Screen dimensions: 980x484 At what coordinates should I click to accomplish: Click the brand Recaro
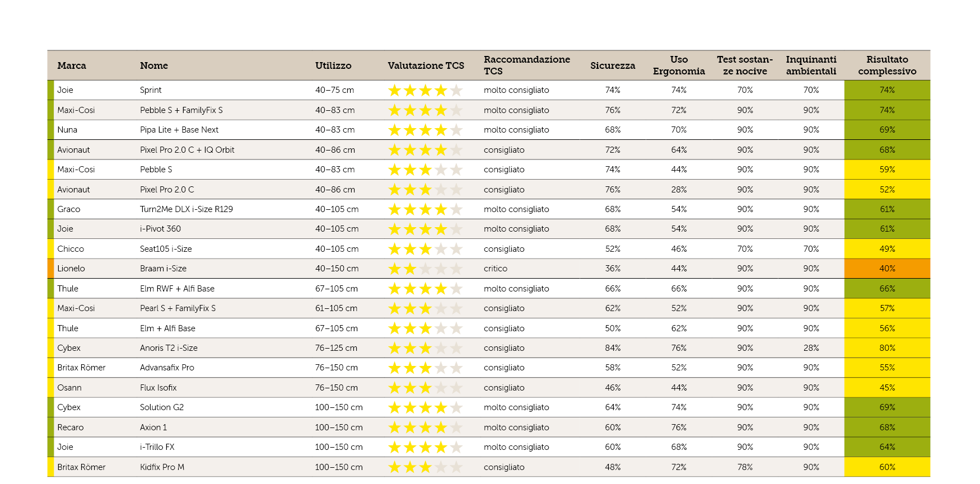(71, 427)
